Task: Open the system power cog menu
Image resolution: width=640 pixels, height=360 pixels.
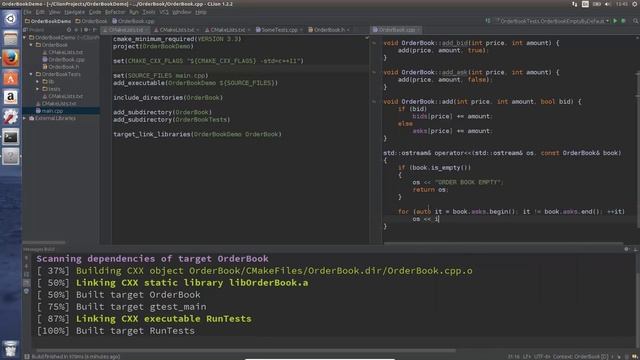Action: coord(635,4)
